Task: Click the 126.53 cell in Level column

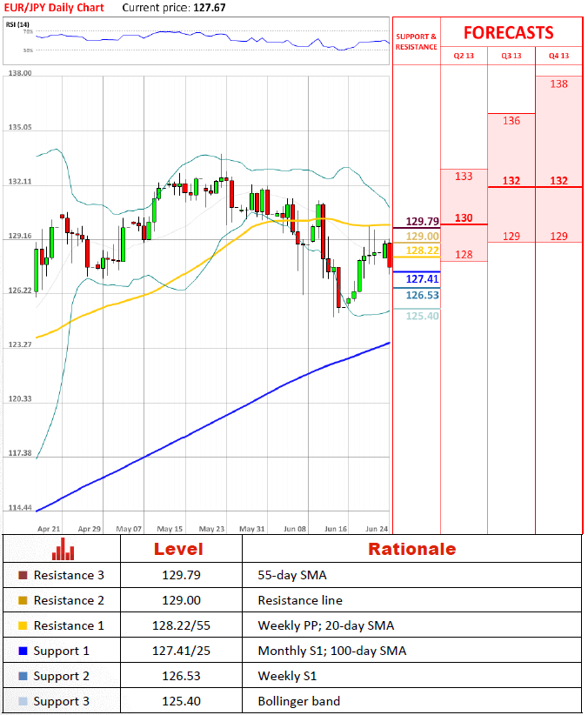Action: [181, 676]
